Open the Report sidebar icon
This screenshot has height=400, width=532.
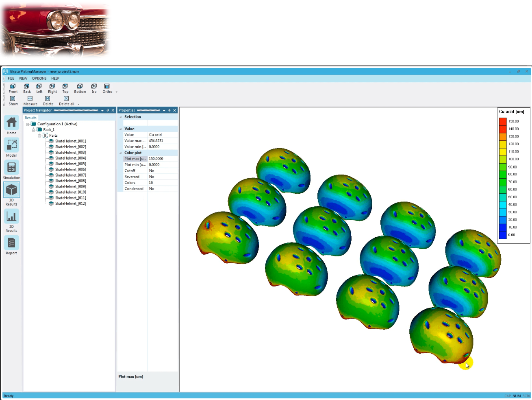click(x=11, y=246)
